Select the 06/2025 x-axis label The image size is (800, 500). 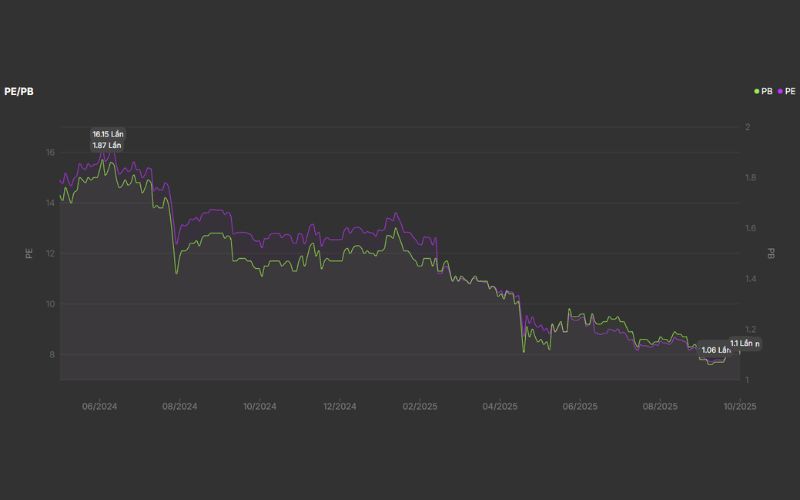(x=579, y=406)
